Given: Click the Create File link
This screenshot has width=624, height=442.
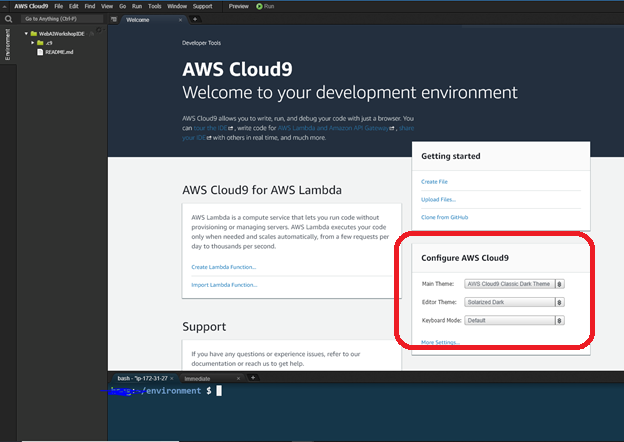Looking at the screenshot, I should [x=435, y=181].
